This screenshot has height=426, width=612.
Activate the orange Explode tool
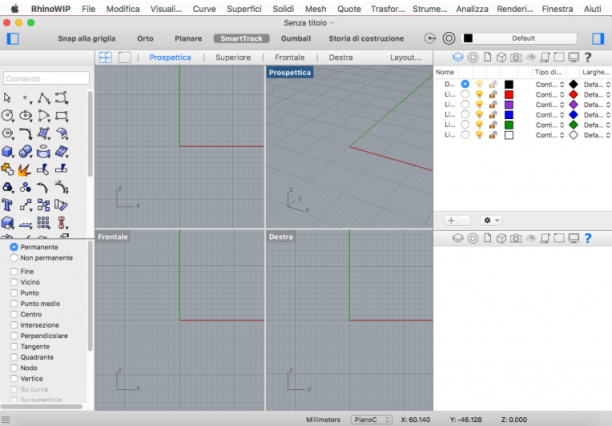[25, 169]
